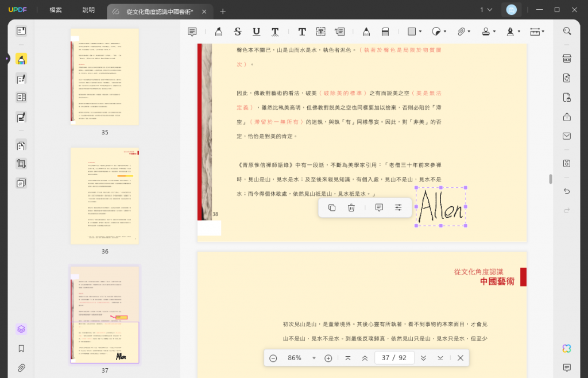The image size is (588, 378).
Task: Open the Protect with password icon
Action: 567,98
